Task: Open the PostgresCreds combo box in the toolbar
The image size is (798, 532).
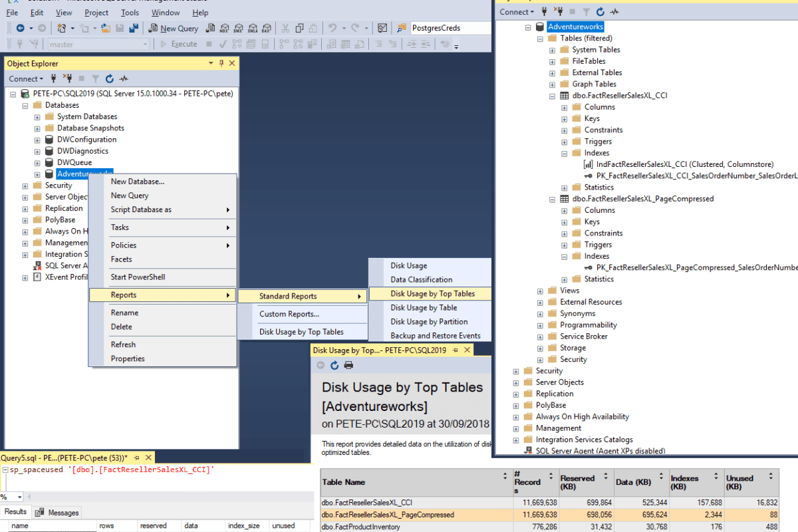Action: pos(451,28)
